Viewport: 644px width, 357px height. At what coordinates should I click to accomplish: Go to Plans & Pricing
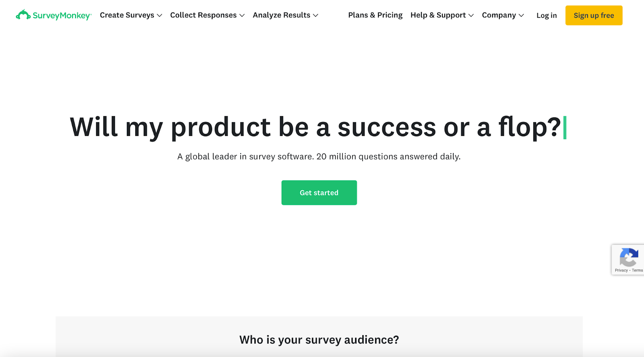click(x=375, y=15)
